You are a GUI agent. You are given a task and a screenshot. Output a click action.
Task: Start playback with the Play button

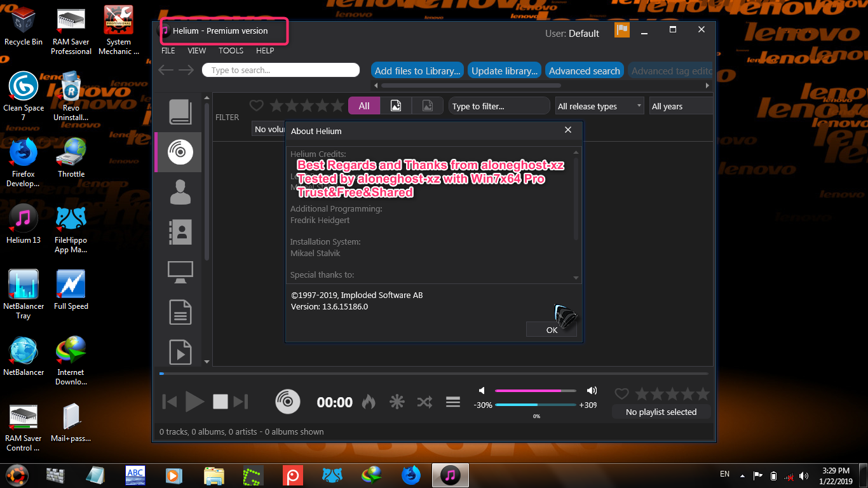pyautogui.click(x=194, y=402)
